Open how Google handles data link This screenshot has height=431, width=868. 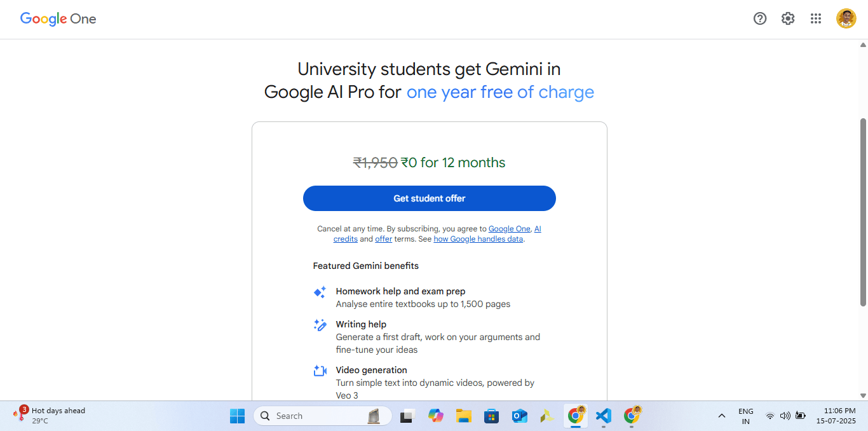tap(478, 239)
